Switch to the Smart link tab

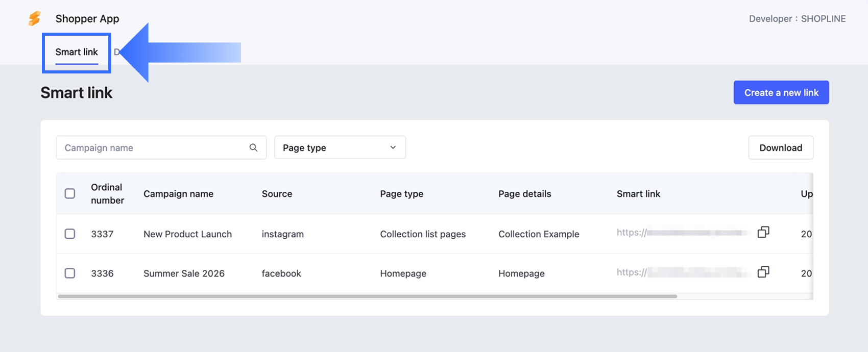pyautogui.click(x=77, y=52)
